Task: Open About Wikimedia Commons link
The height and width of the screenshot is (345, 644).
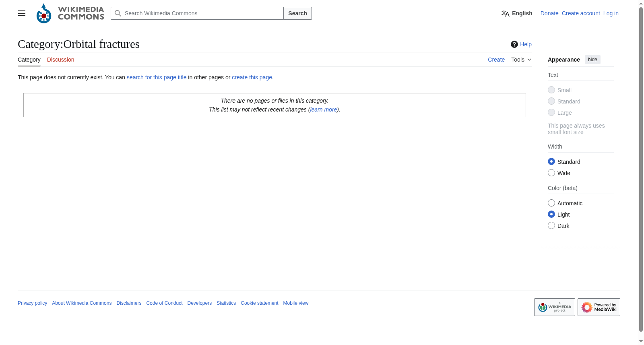Action: coord(82,303)
